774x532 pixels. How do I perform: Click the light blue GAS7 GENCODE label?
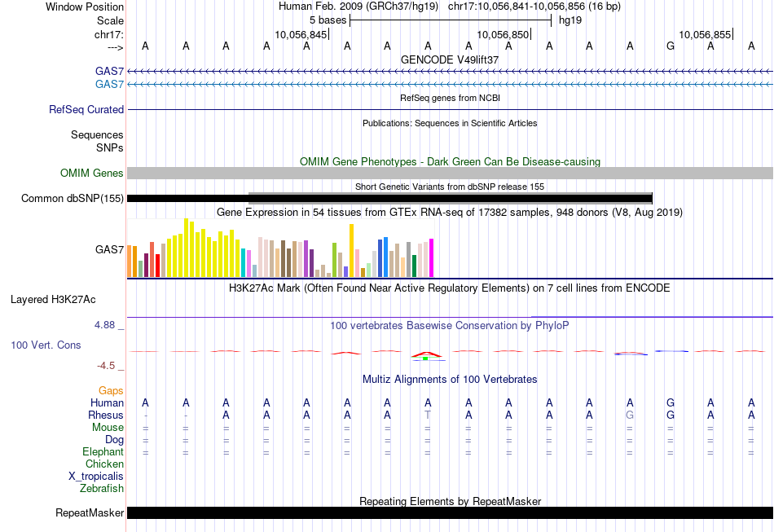pos(110,84)
